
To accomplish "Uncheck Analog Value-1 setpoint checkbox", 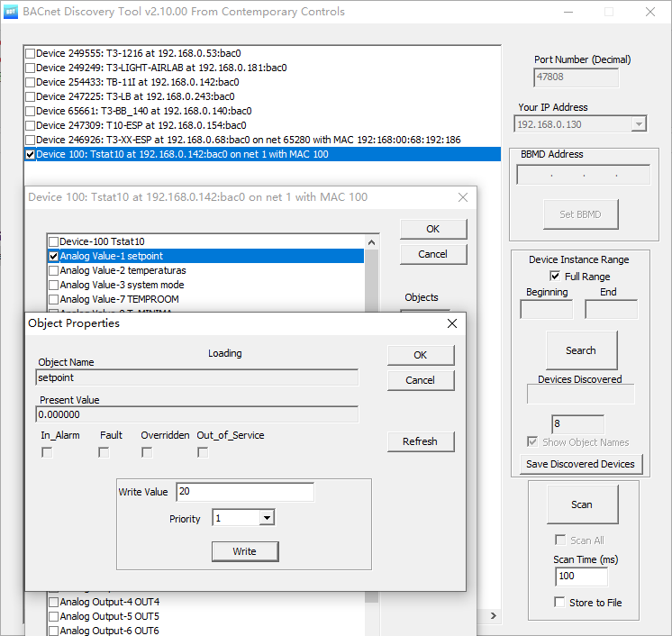I will click(53, 256).
